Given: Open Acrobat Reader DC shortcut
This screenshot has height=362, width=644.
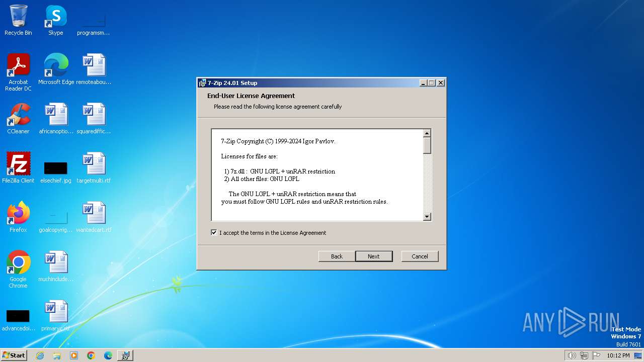Looking at the screenshot, I should click(x=18, y=72).
